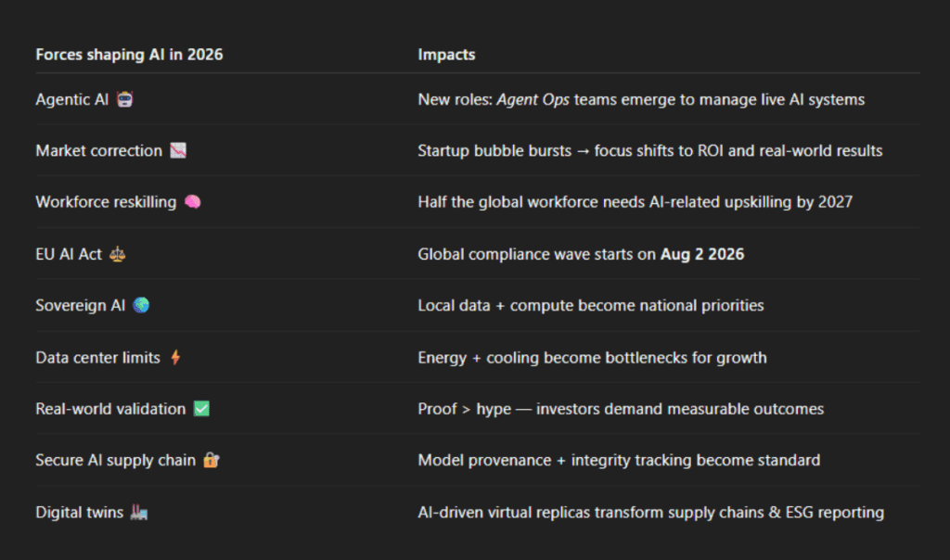Click the padlock emoji next to Secure AI supply chain
The width and height of the screenshot is (950, 560).
pos(212,460)
